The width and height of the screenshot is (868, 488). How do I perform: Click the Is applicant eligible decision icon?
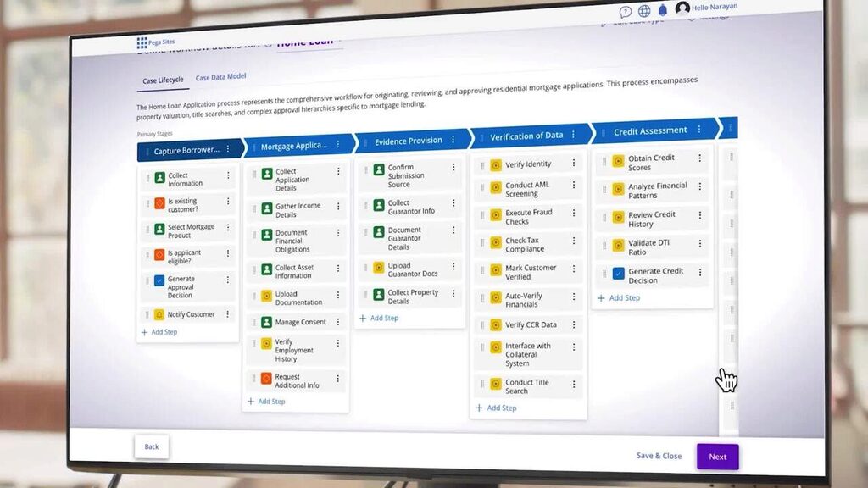pos(159,255)
